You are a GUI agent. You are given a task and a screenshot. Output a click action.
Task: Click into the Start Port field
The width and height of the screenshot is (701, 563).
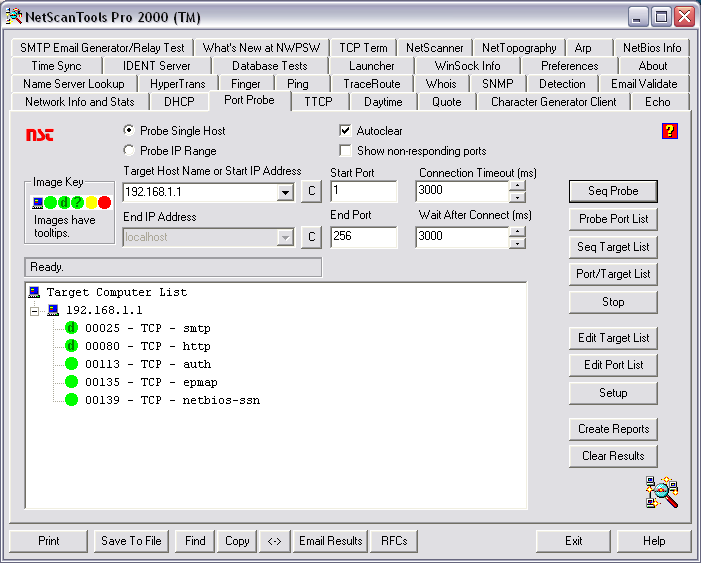pos(363,191)
